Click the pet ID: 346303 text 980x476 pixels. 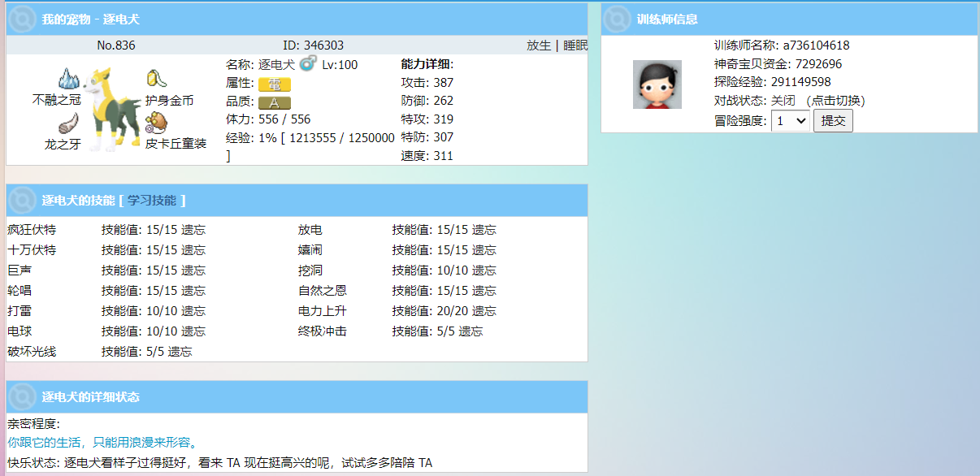pyautogui.click(x=313, y=45)
